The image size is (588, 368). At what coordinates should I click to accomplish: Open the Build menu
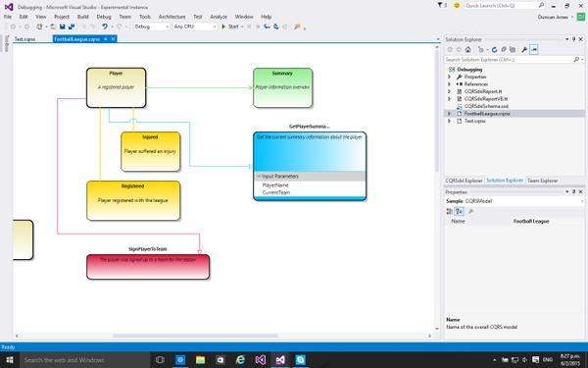tap(83, 17)
